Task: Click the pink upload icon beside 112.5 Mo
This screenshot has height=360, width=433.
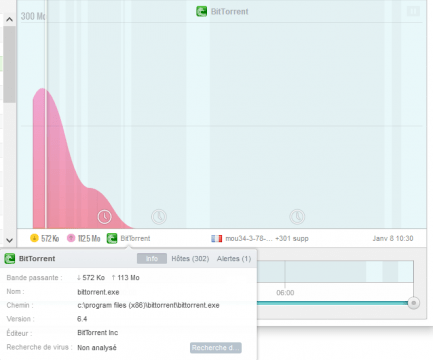Action: pyautogui.click(x=71, y=238)
